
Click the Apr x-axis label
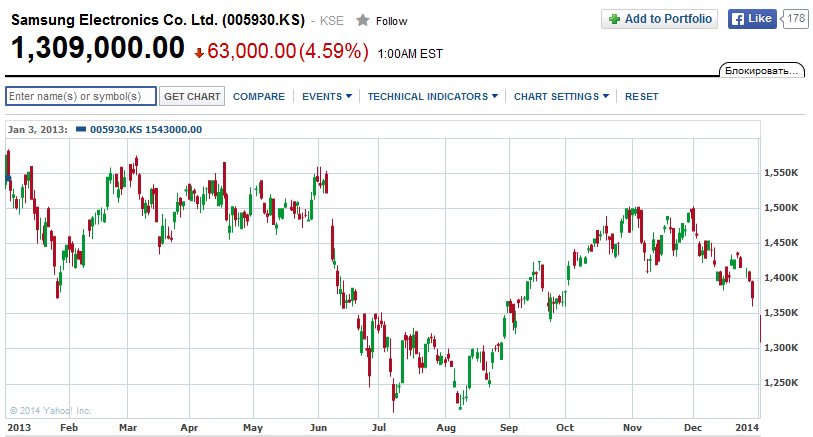189,428
